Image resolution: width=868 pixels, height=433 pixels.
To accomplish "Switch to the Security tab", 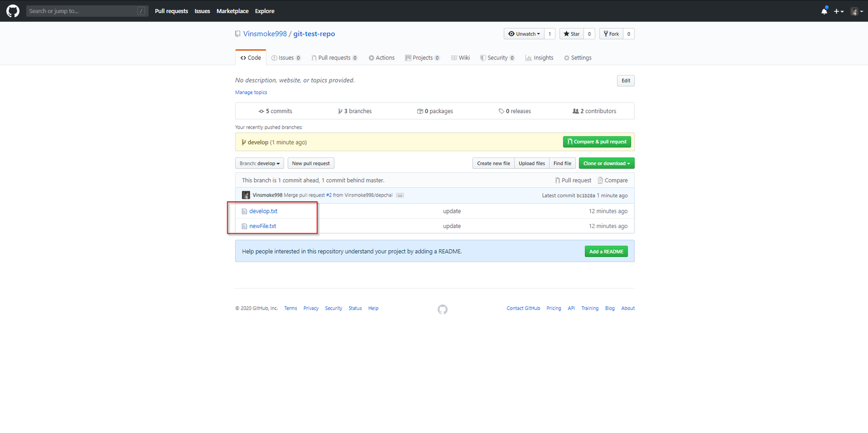I will pos(497,58).
